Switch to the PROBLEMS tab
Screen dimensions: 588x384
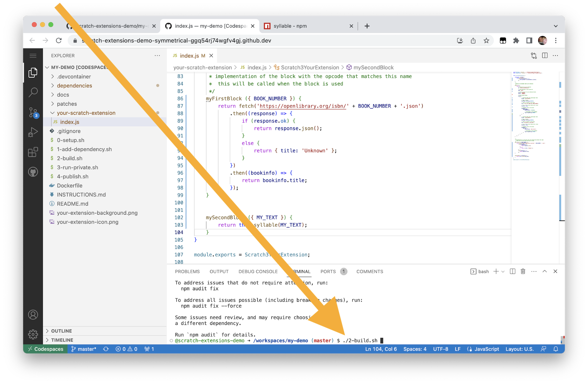[x=187, y=271]
